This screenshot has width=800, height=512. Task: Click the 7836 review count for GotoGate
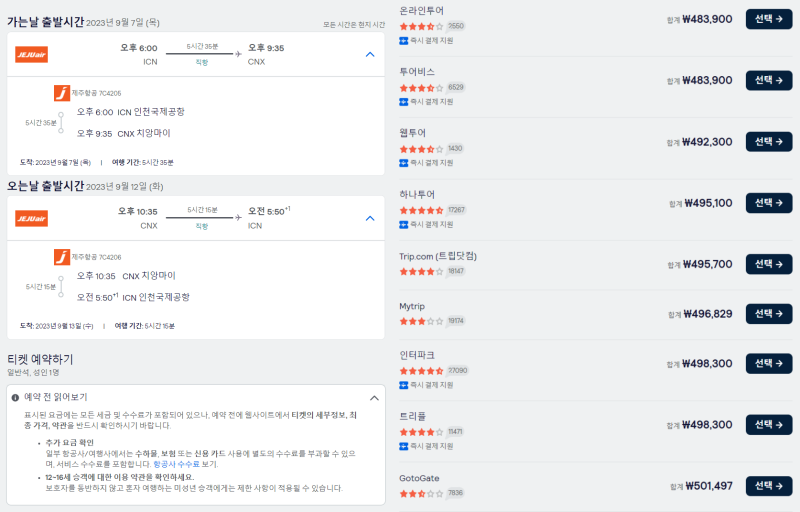tap(455, 493)
